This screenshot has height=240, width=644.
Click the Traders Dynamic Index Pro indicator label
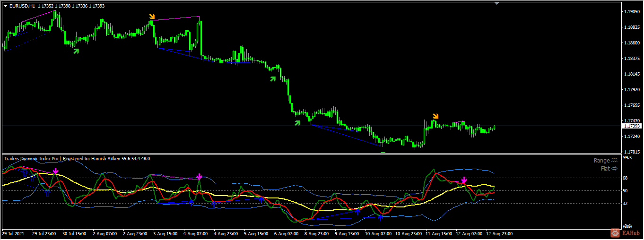pyautogui.click(x=32, y=159)
